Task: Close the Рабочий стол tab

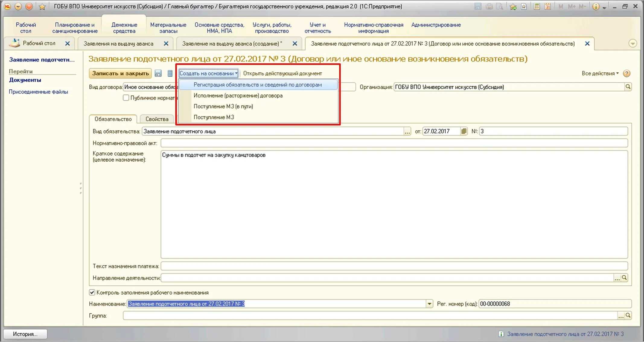Action: (x=68, y=43)
